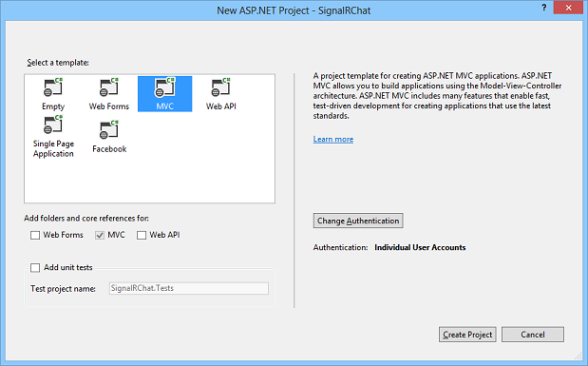
Task: Click the MVC template label text
Action: click(x=165, y=106)
